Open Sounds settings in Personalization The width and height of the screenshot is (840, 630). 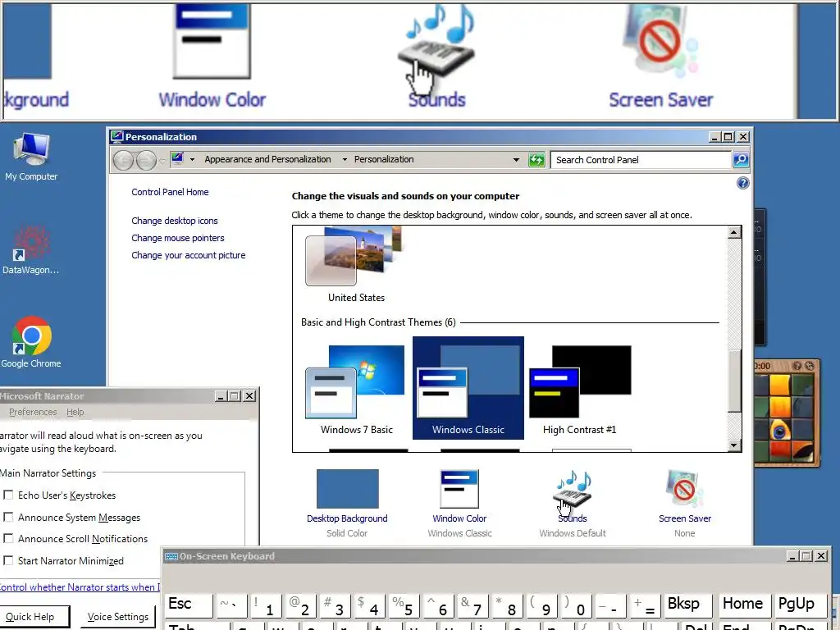(572, 503)
